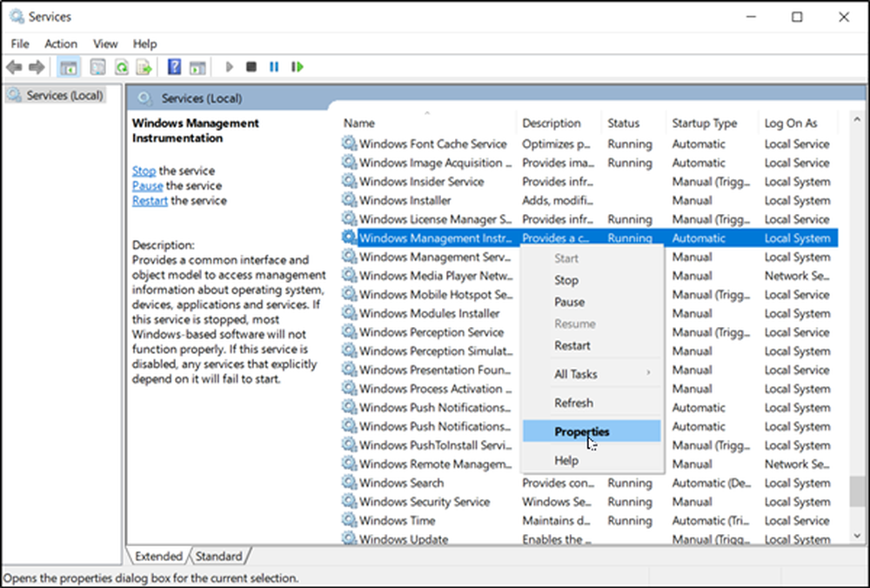870x588 pixels.
Task: Sort by the Startup Type column header
Action: coord(704,124)
